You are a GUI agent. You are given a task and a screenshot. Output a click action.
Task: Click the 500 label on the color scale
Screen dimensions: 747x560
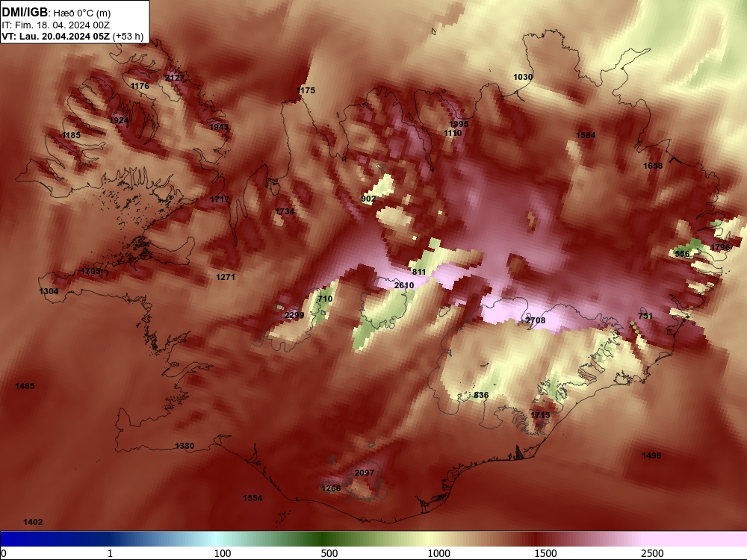click(x=329, y=553)
